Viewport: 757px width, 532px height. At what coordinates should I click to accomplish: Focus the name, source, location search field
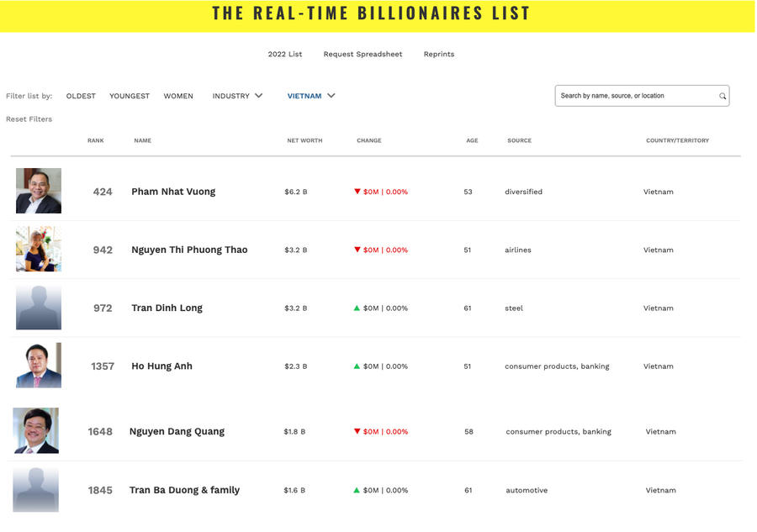click(636, 96)
